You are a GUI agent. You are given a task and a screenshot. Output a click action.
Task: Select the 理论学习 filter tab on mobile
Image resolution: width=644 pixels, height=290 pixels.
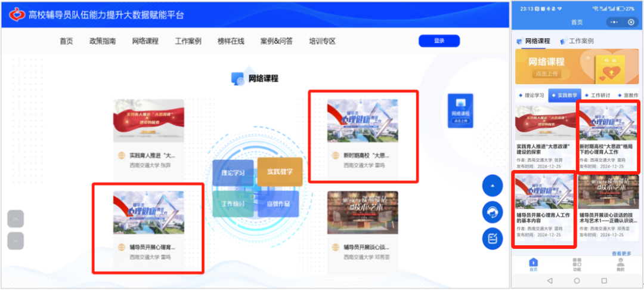coord(531,95)
